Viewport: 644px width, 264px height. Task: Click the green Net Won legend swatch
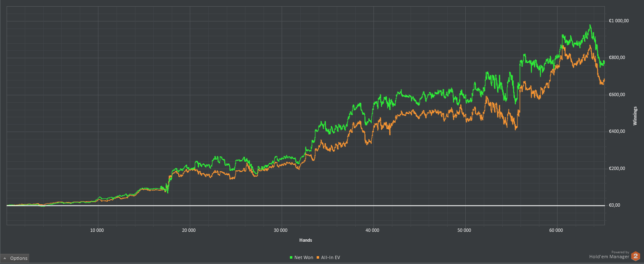pos(291,258)
